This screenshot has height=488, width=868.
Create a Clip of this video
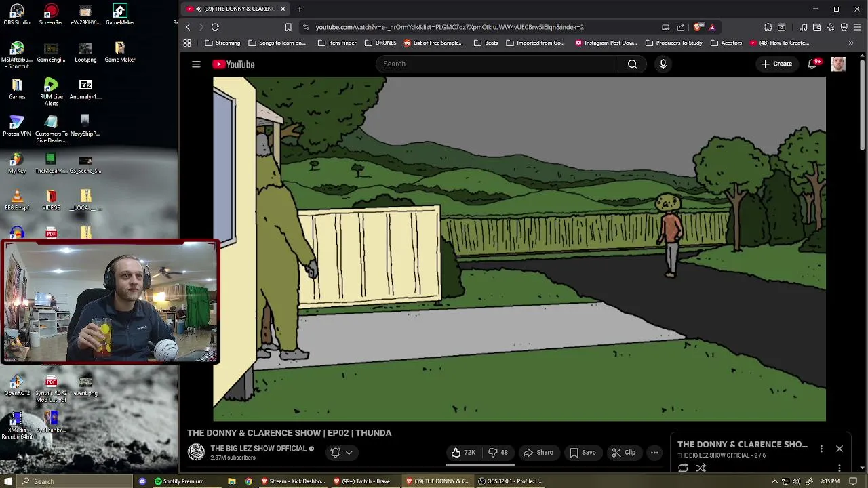[623, 452]
